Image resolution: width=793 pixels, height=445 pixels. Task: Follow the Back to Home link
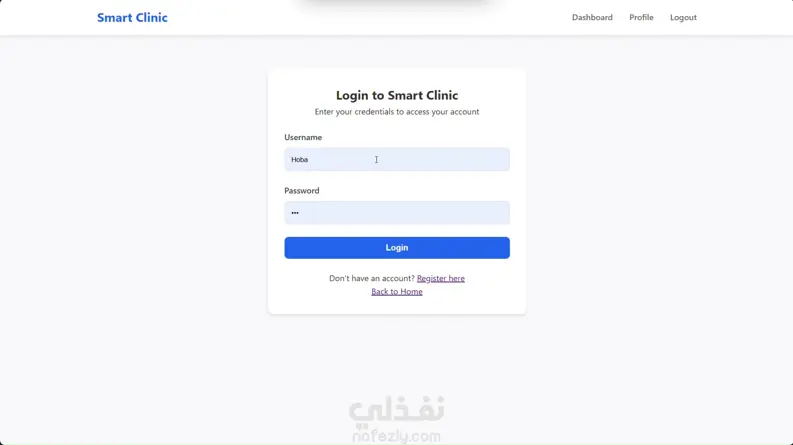396,292
